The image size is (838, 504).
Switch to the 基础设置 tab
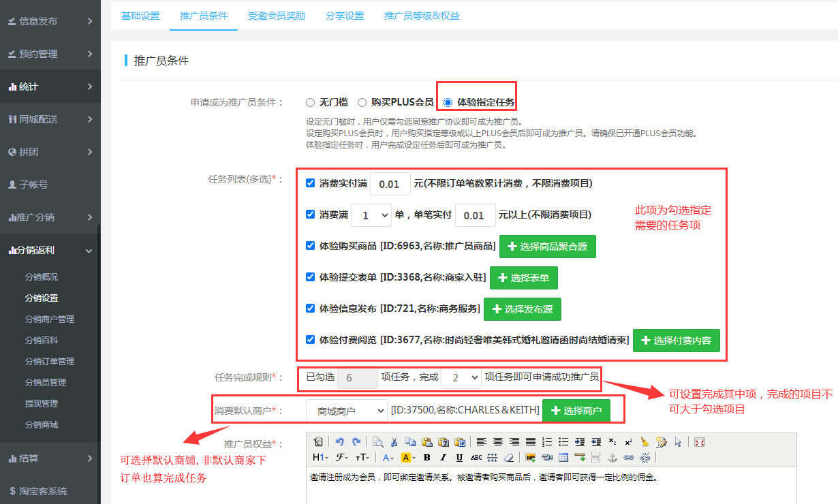point(140,16)
